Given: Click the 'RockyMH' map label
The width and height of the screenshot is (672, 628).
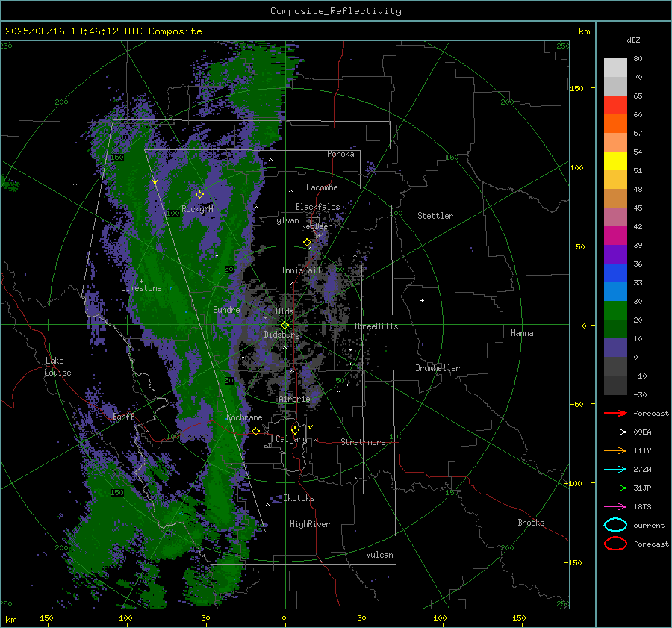Looking at the screenshot, I should click(197, 209).
